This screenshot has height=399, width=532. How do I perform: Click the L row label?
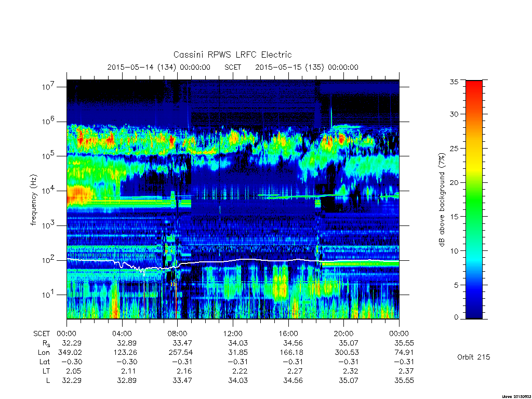click(48, 380)
